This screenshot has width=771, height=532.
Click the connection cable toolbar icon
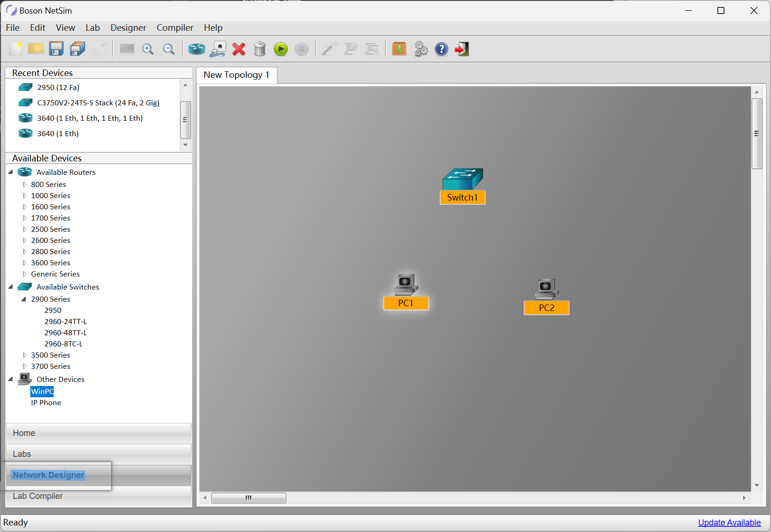[218, 49]
